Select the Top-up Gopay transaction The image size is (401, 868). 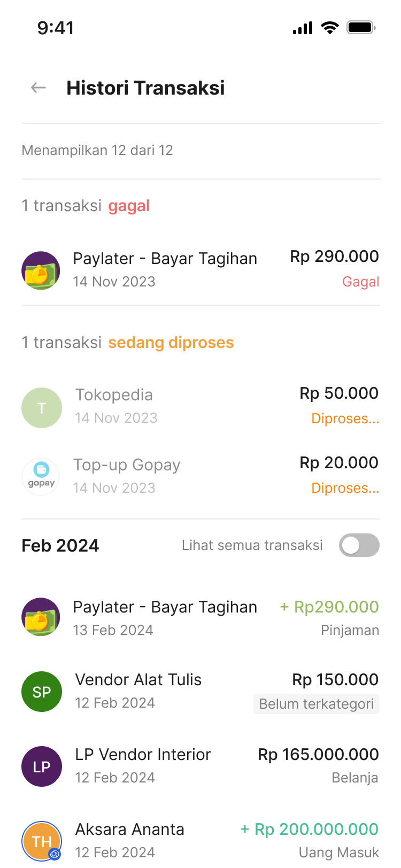127,465
